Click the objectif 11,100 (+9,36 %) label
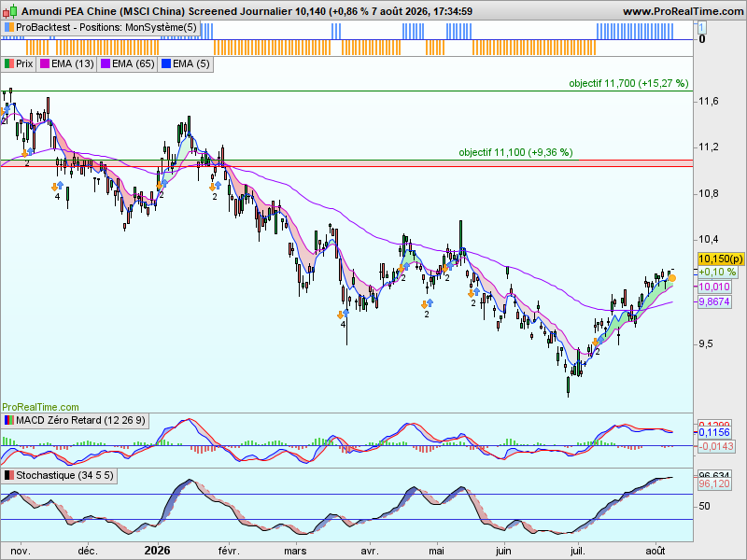 tap(515, 152)
